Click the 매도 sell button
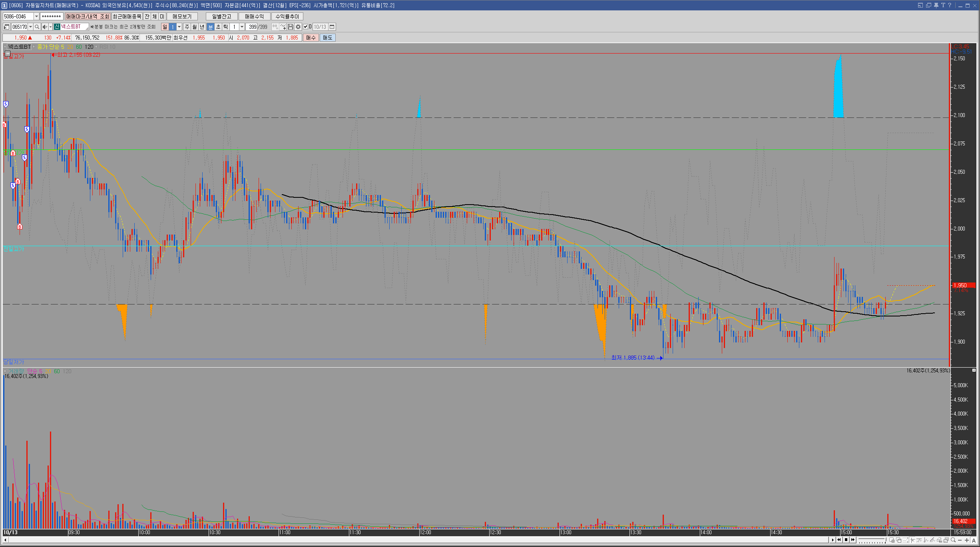980x547 pixels. pos(327,38)
